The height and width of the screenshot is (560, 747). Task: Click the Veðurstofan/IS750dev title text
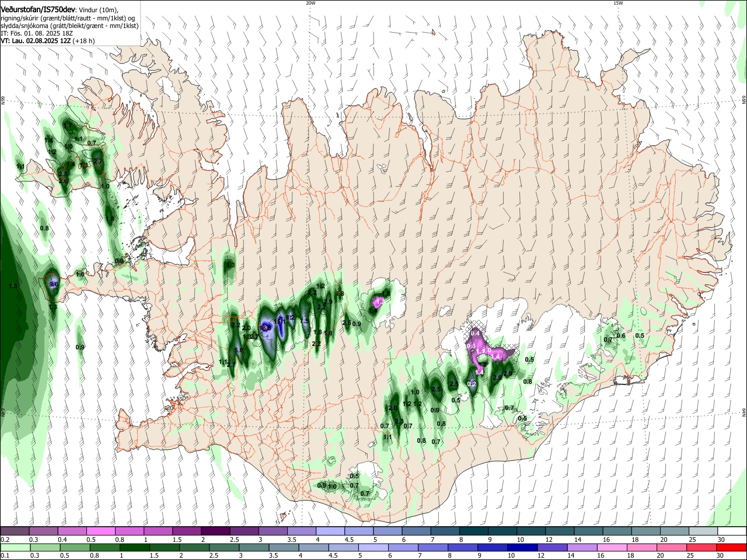[x=38, y=9]
